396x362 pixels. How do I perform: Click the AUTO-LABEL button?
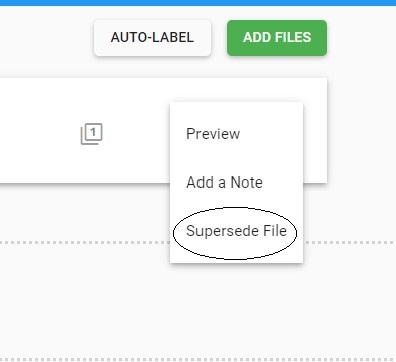point(152,37)
